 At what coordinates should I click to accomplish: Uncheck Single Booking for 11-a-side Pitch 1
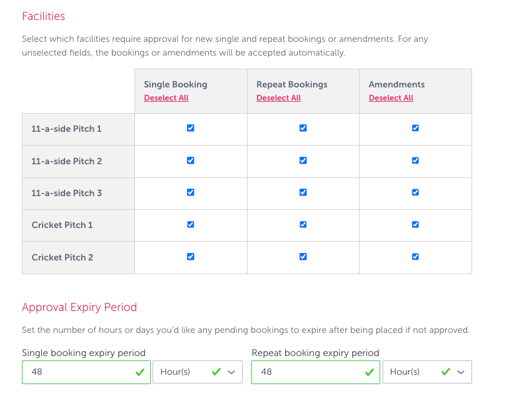(x=190, y=128)
